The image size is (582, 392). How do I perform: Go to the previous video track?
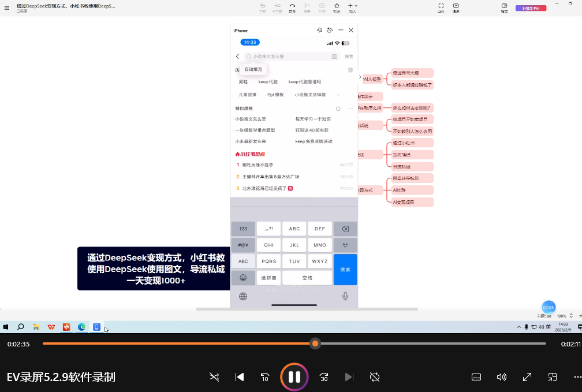(240, 377)
